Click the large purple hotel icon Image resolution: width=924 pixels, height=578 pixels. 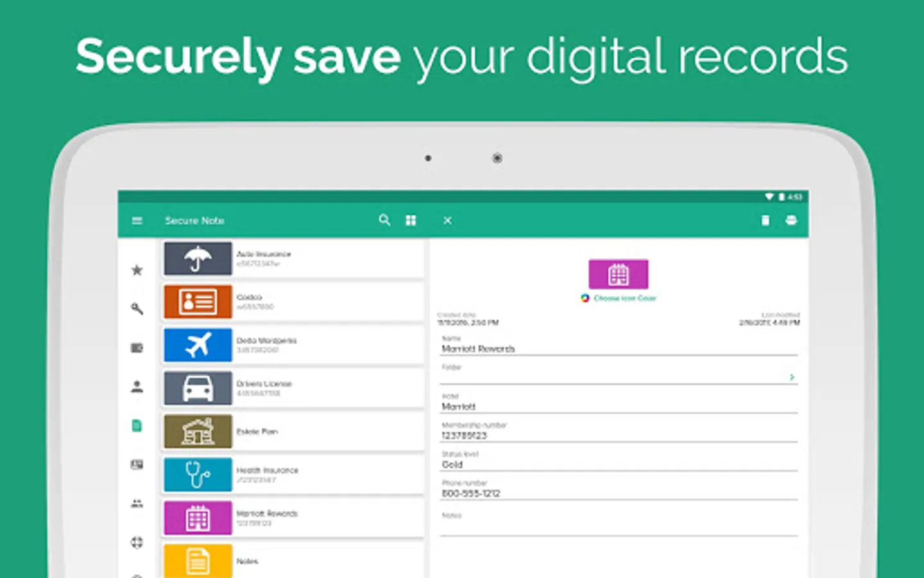point(618,274)
